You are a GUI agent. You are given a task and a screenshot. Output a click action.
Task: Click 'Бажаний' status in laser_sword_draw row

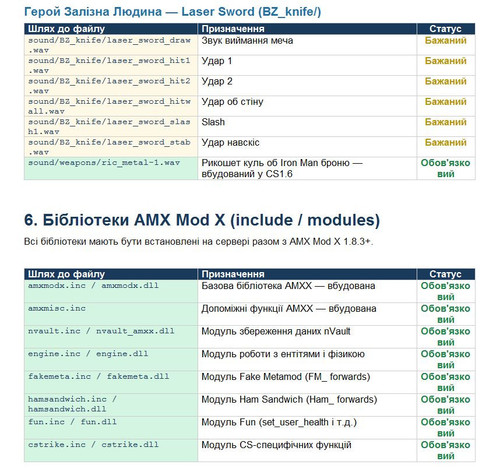(445, 41)
